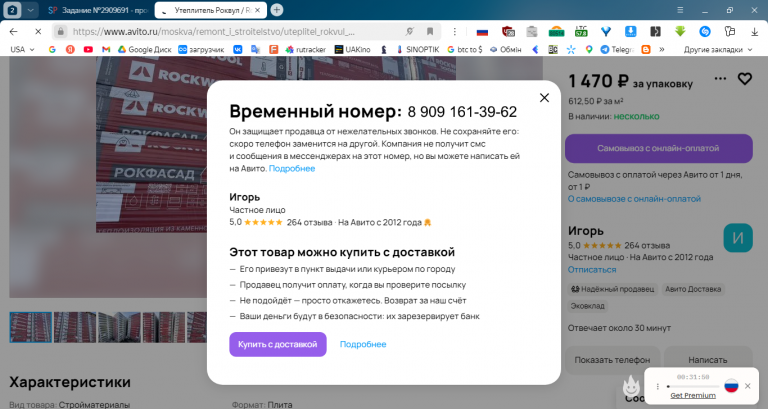This screenshot has height=409, width=768.
Task: Click blue circular Shazam-like extension icon
Action: click(705, 32)
